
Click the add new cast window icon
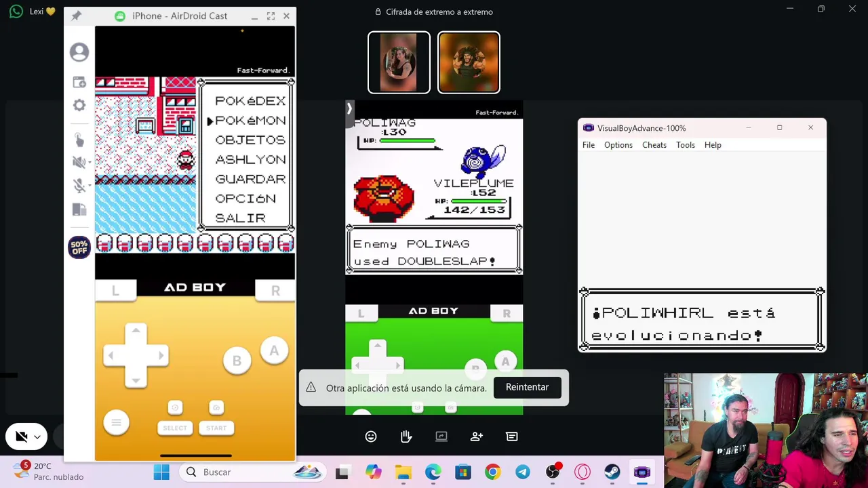click(79, 82)
